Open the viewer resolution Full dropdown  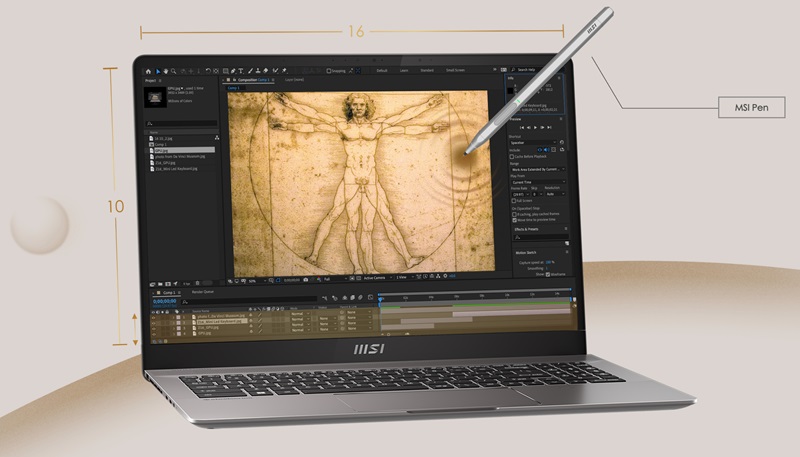[335, 279]
